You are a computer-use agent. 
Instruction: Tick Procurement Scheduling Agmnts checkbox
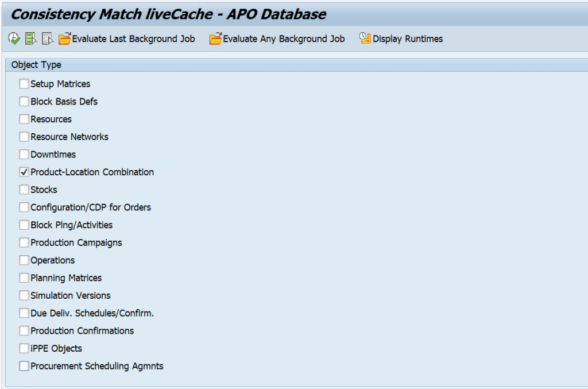click(x=24, y=366)
